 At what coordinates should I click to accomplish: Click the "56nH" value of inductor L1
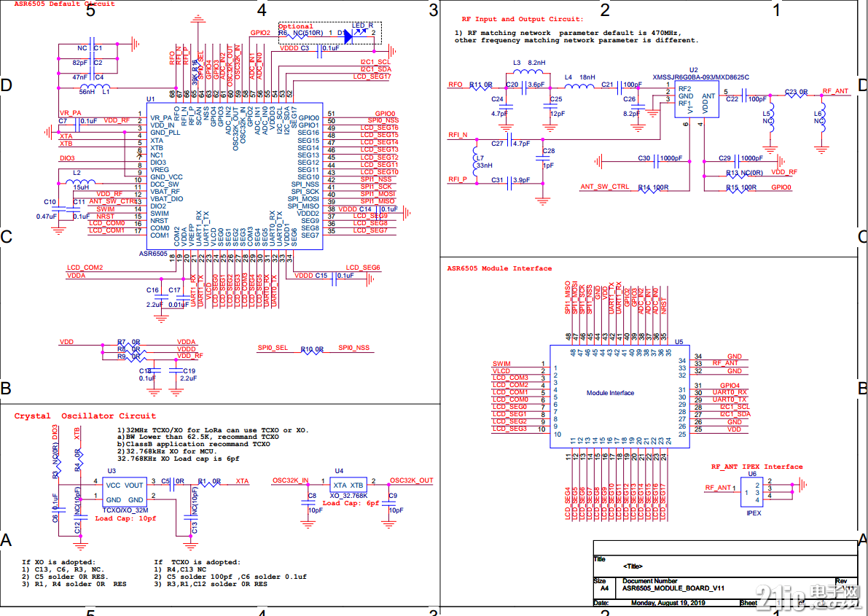point(88,92)
